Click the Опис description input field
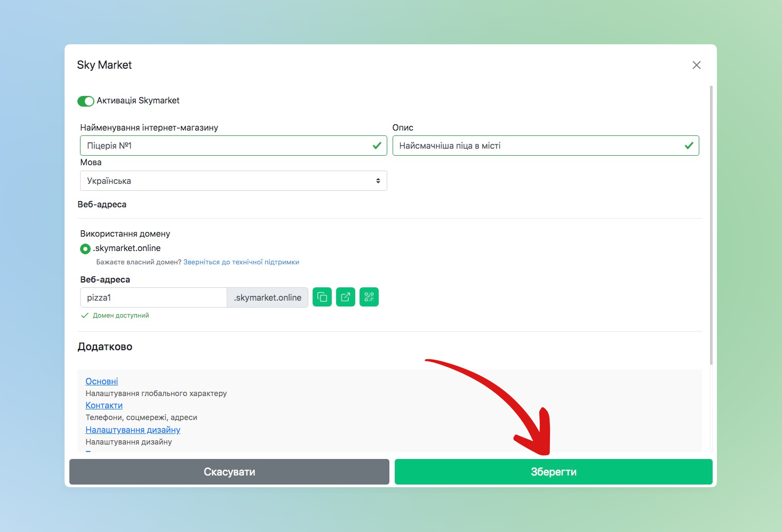 point(536,146)
